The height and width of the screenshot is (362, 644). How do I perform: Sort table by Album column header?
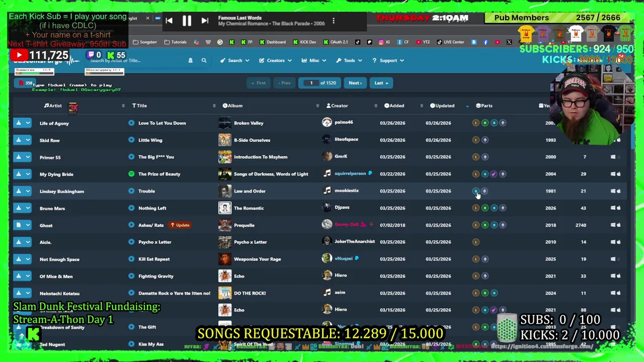tap(232, 106)
